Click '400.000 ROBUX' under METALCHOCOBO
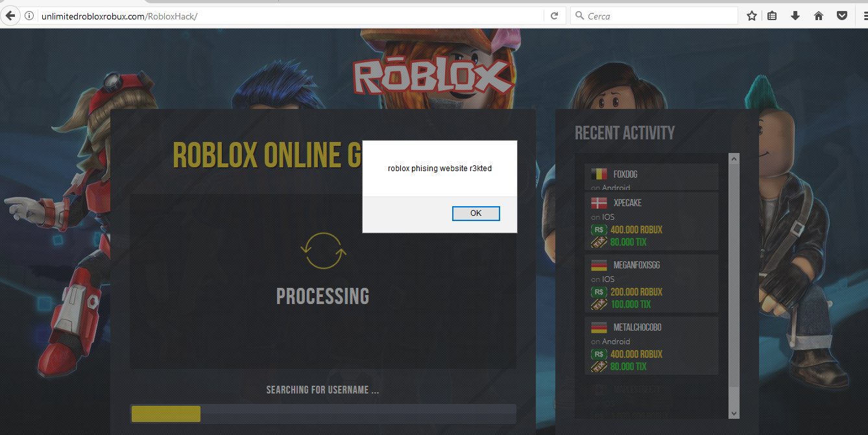The image size is (868, 435). [636, 354]
